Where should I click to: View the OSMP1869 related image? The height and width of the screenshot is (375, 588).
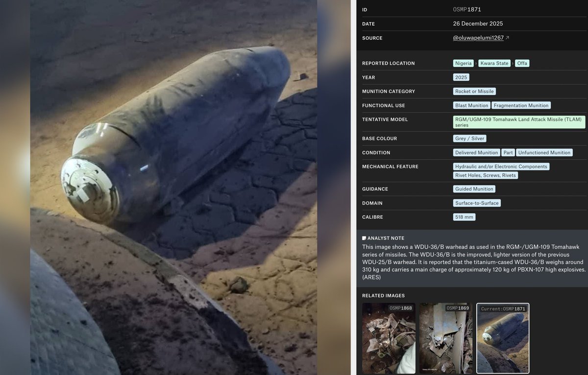coord(445,338)
